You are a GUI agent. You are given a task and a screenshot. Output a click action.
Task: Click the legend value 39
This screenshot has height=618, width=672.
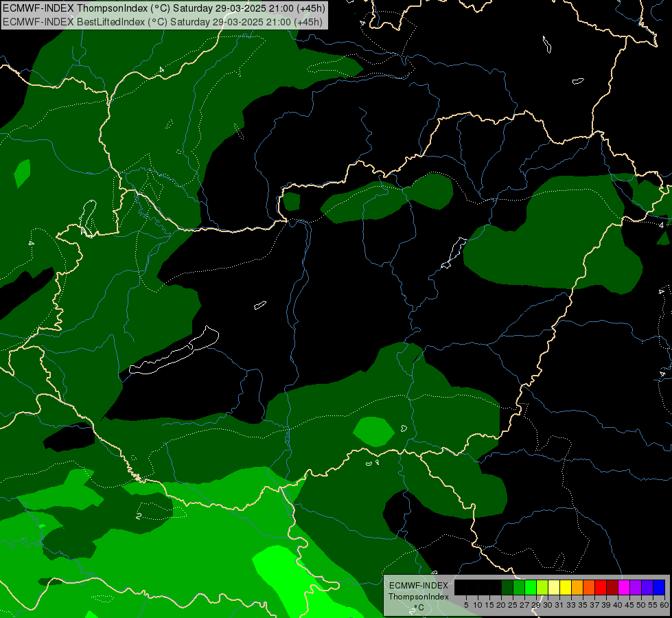(x=606, y=605)
